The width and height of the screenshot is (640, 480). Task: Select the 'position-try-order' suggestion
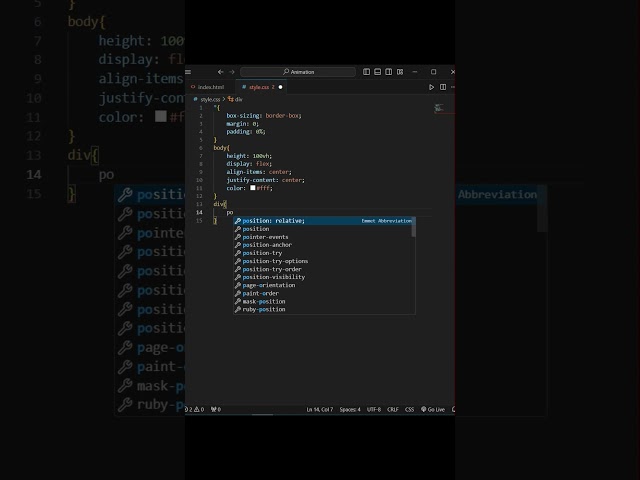[x=324, y=269]
